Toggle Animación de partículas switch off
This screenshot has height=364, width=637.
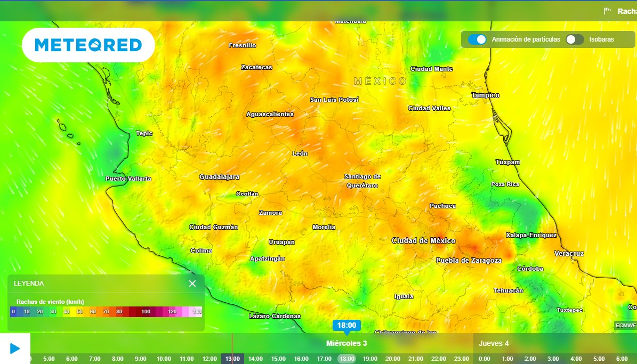coord(477,39)
